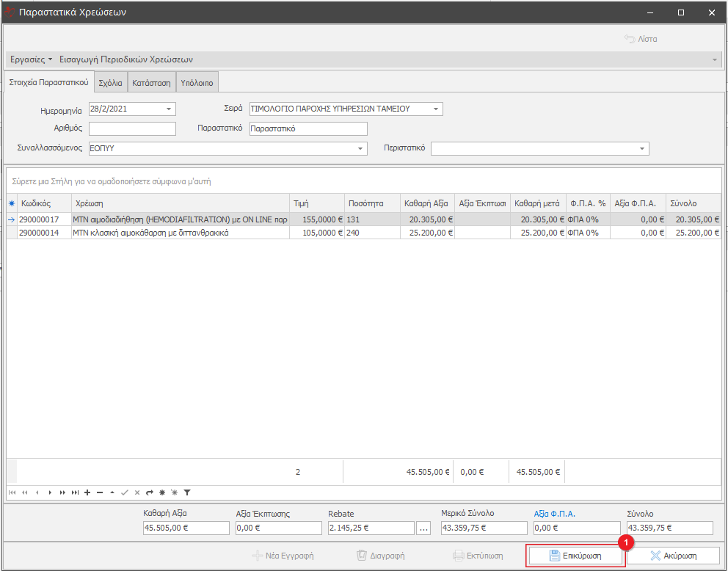Click the delete record minus icon in navigator

click(100, 492)
